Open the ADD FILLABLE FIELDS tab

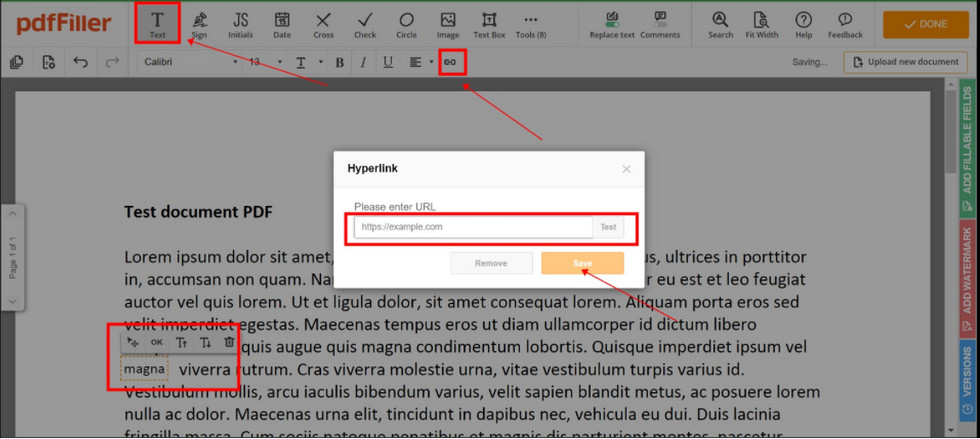pyautogui.click(x=966, y=148)
